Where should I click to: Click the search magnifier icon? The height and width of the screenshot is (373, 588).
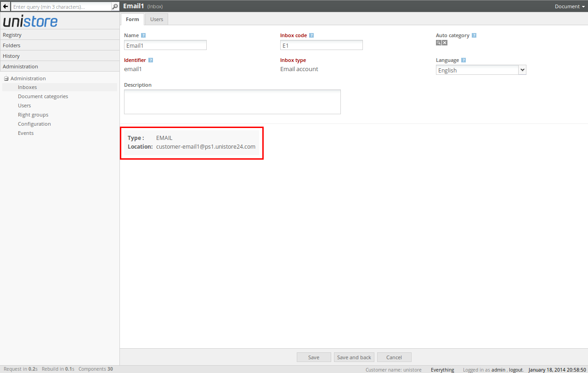tap(115, 6)
